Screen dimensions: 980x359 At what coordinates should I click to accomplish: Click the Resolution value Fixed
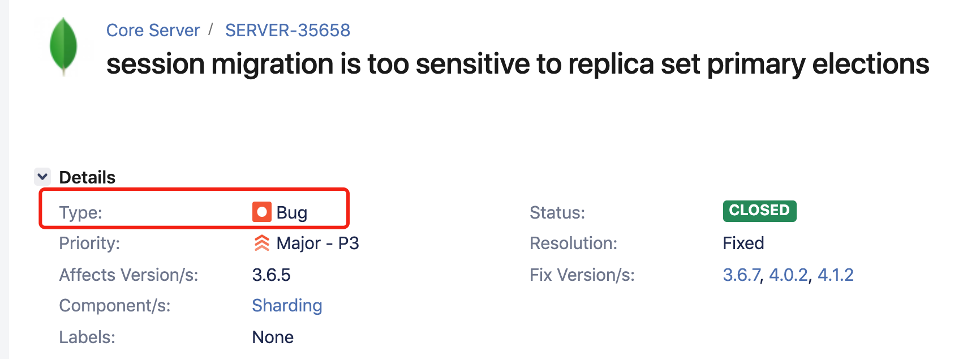(743, 243)
